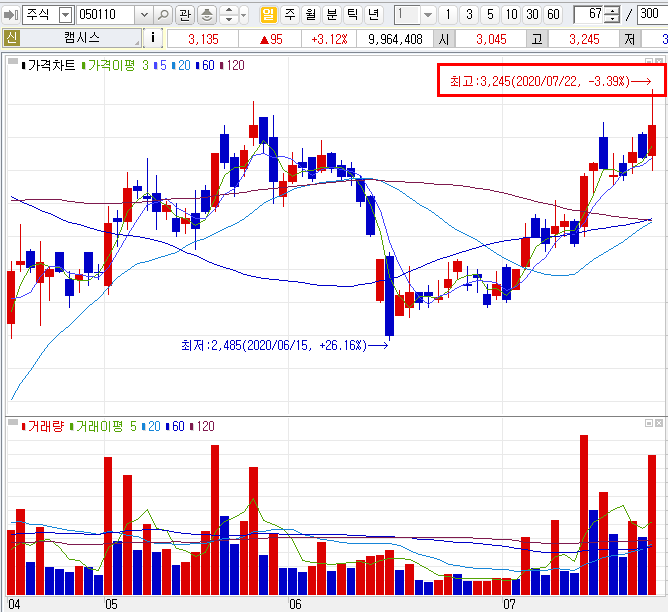Click the 시 open price label
The image size is (668, 612).
(444, 40)
